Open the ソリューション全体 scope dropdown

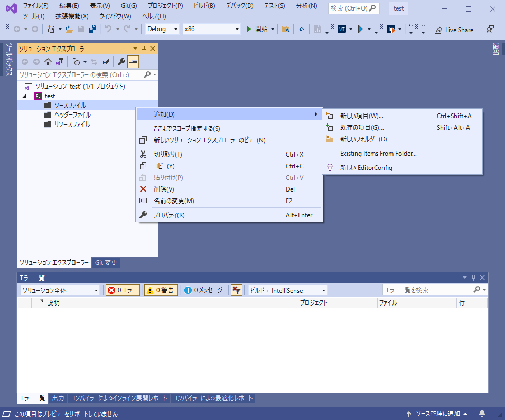[x=60, y=290]
